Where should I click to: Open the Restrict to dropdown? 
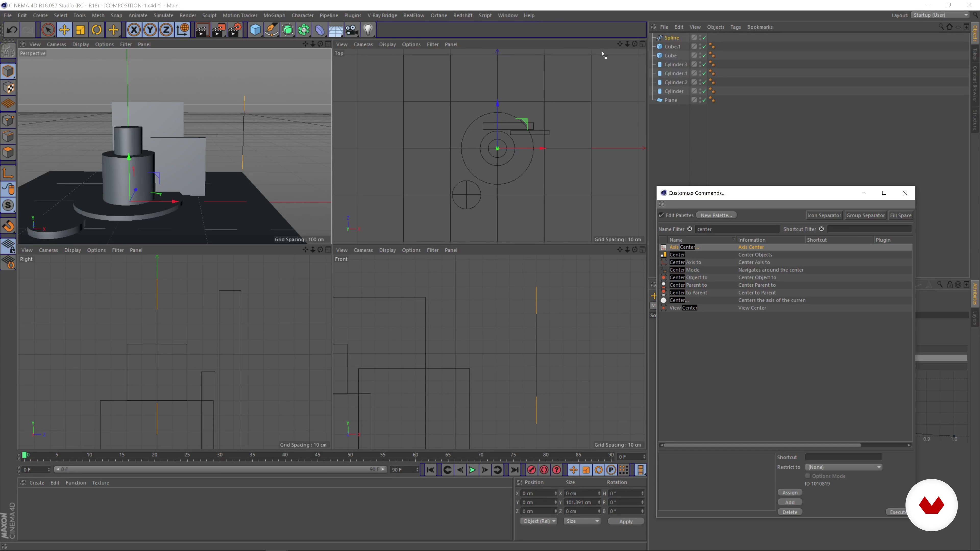[x=843, y=467]
